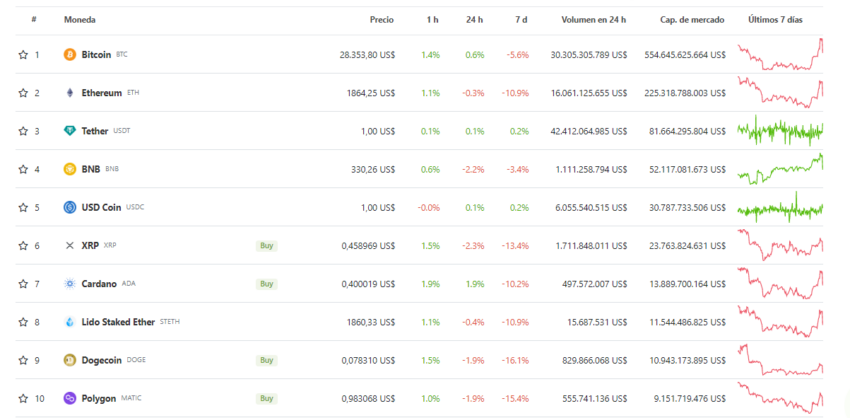Open the Ethereum name link
The height and width of the screenshot is (418, 850).
(x=102, y=93)
